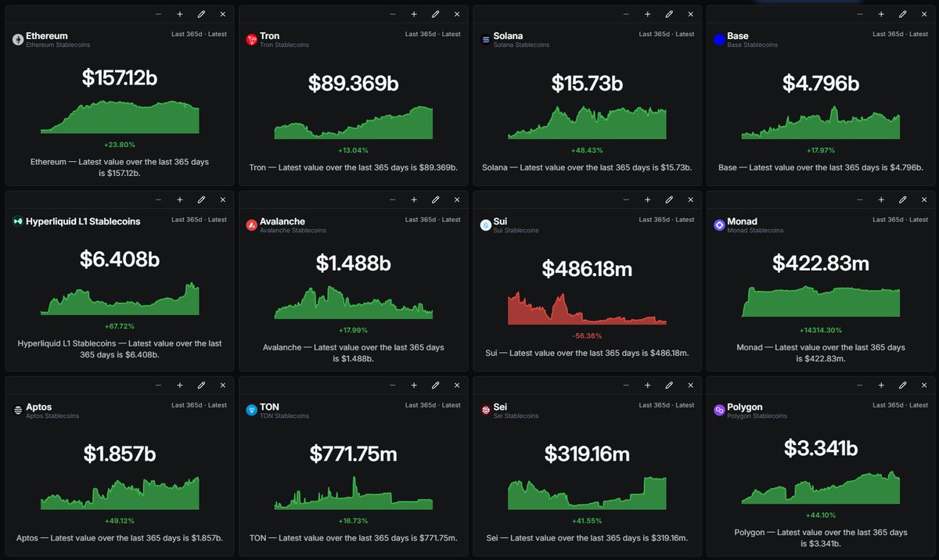Click the +67.72% change label
This screenshot has height=560, width=939.
pyautogui.click(x=120, y=325)
